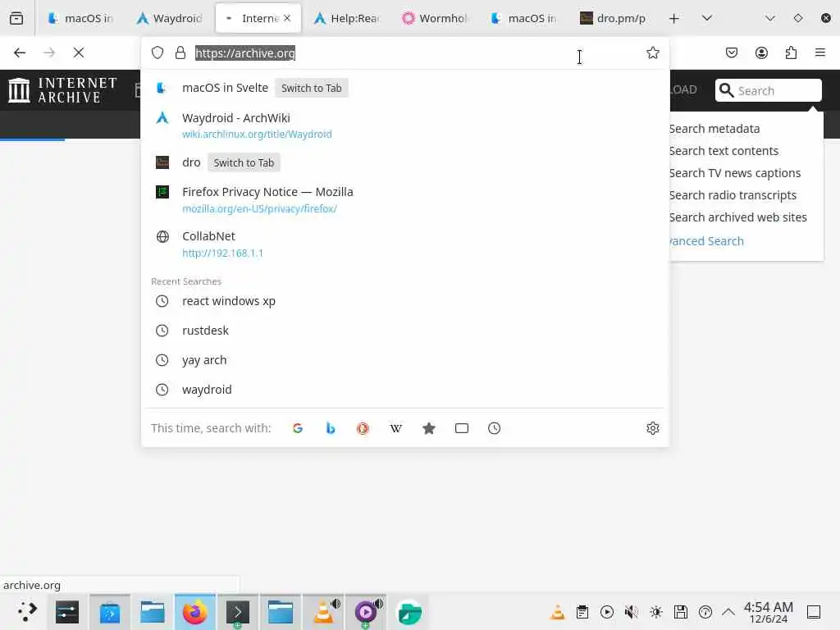Click the Switch to Tab button for macOS in Svelte
The image size is (840, 630).
point(311,88)
